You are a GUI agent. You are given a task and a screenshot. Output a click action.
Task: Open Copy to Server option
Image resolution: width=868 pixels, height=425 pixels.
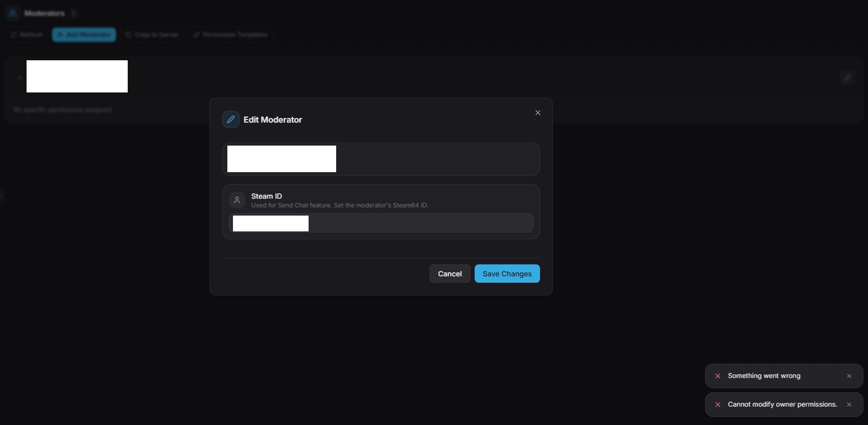152,35
